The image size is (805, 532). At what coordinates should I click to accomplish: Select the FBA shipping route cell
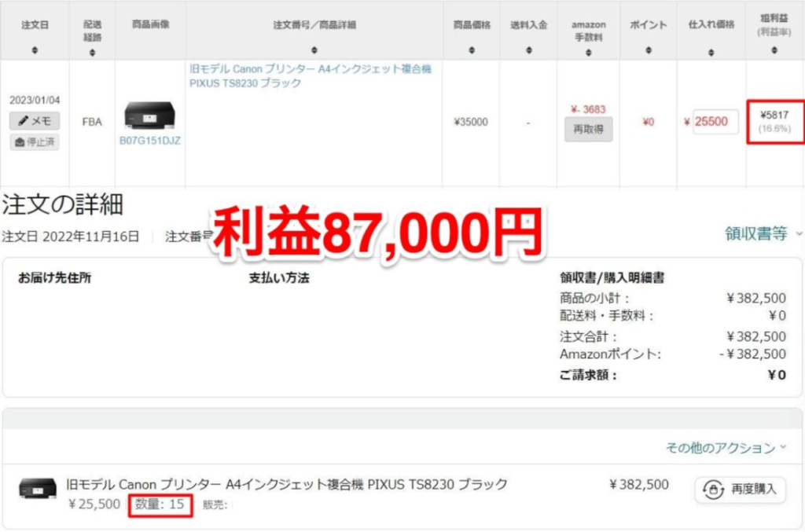(x=92, y=122)
